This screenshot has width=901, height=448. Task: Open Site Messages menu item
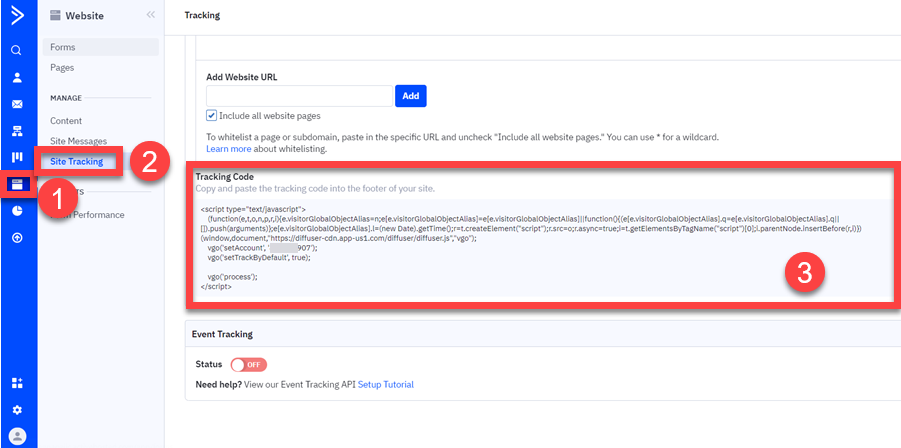click(x=79, y=141)
